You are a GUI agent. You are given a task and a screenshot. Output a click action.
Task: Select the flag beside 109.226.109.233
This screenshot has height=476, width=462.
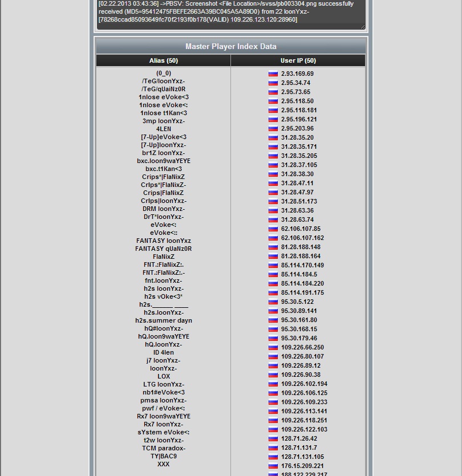[x=273, y=402]
